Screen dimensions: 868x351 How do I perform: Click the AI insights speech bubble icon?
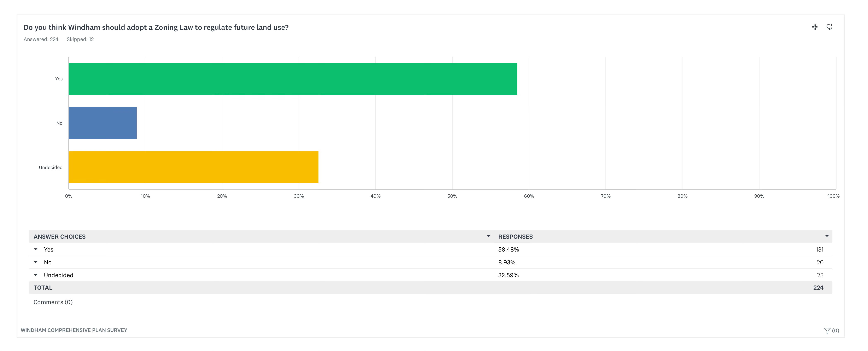pyautogui.click(x=829, y=27)
